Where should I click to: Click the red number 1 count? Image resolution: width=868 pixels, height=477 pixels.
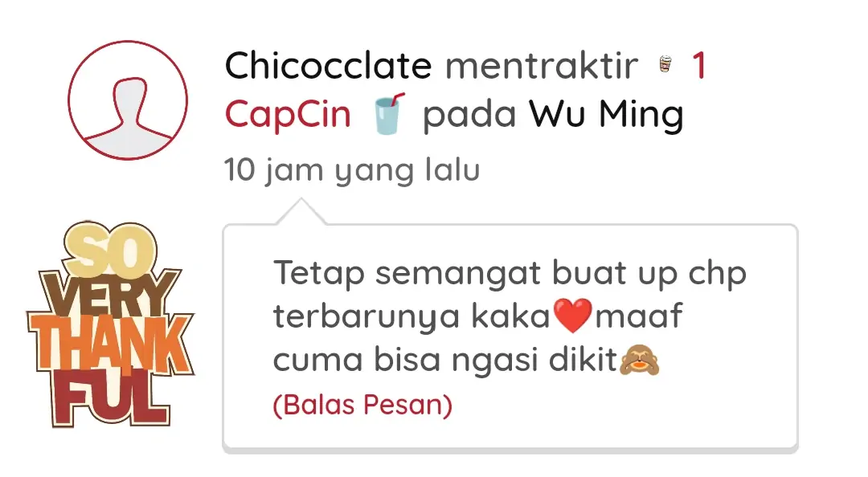(699, 65)
